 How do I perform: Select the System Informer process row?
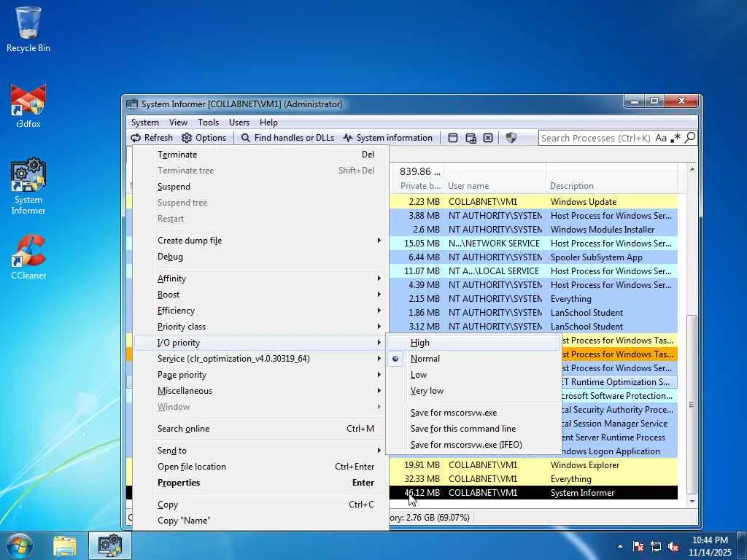point(533,493)
